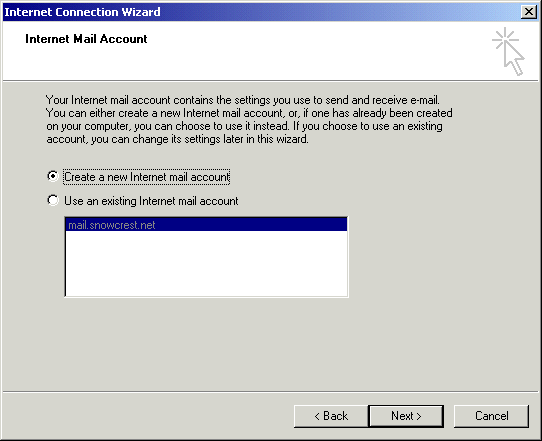Click the line starting 'on your computer, you can choose'
Viewport: 542px width, 441px height.
click(244, 126)
